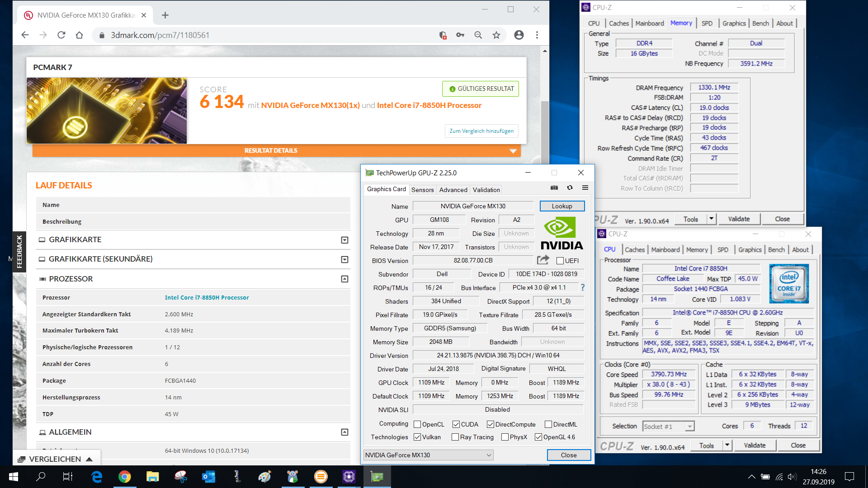Open notification center icon
This screenshot has height=488, width=868.
[849, 477]
